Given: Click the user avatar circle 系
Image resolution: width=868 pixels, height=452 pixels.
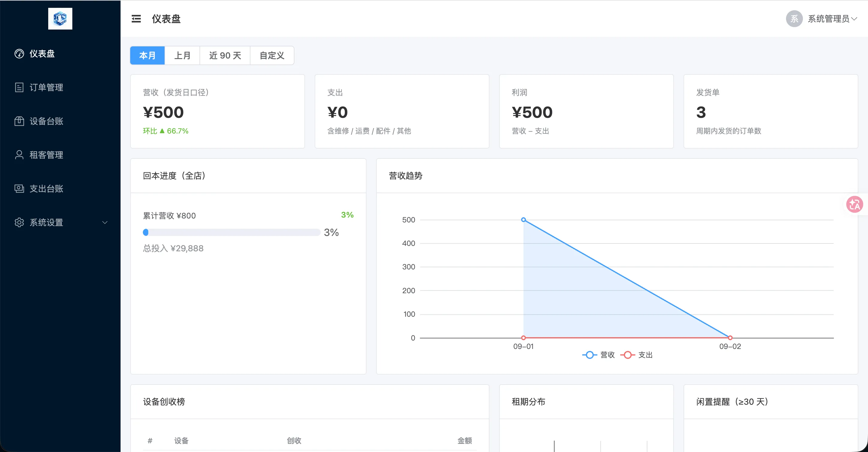Looking at the screenshot, I should coord(794,18).
